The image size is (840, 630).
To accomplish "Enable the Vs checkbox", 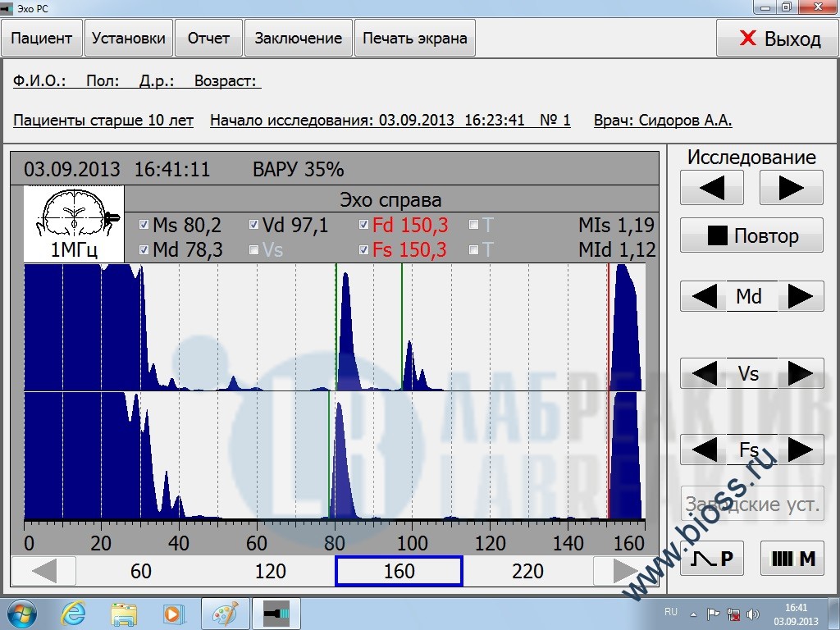I will pos(253,249).
